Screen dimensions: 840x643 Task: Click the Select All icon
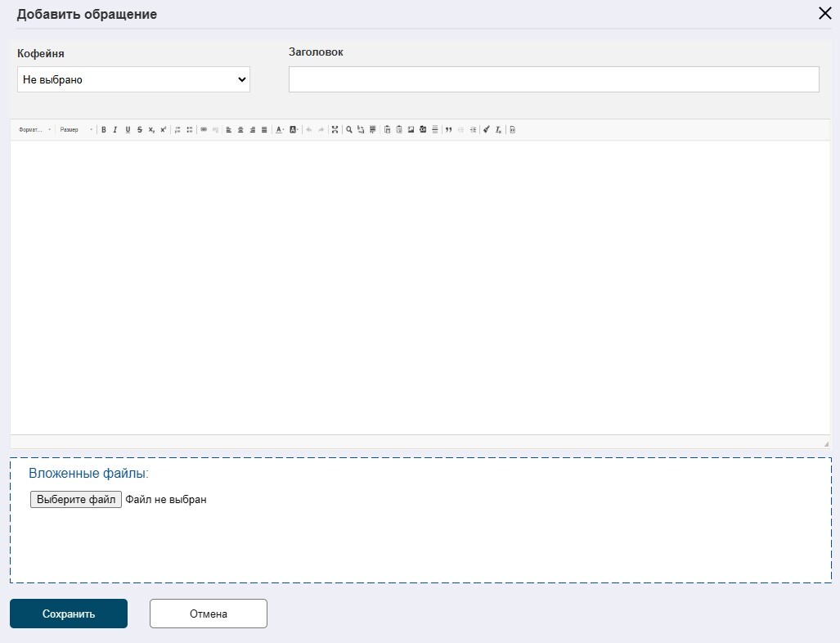click(x=372, y=130)
